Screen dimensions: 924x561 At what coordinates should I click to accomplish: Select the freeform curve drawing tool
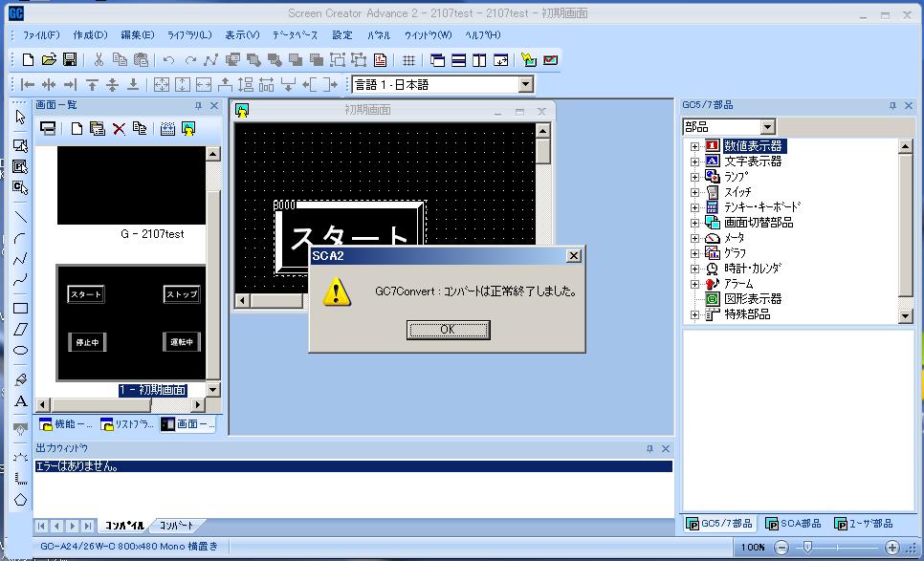point(20,280)
